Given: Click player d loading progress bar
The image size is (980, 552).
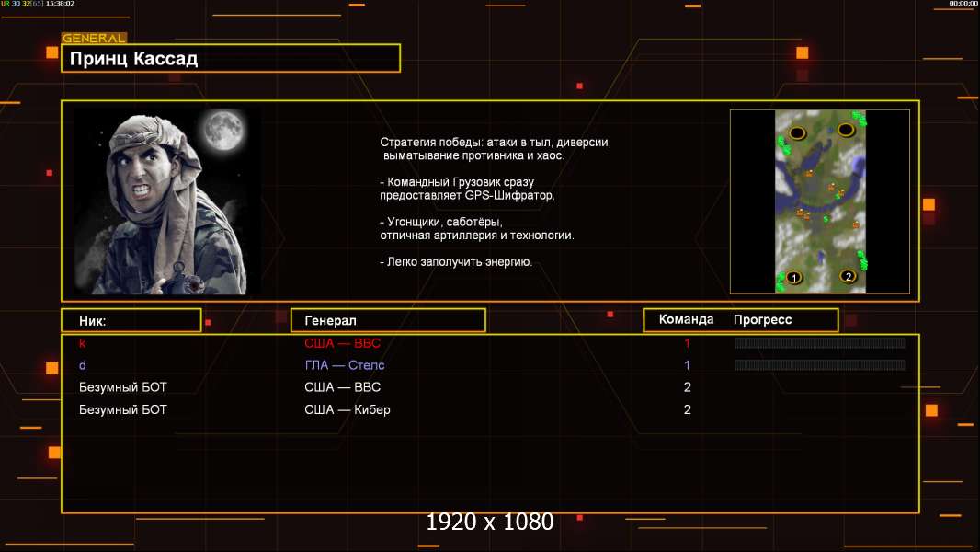Looking at the screenshot, I should click(x=820, y=364).
